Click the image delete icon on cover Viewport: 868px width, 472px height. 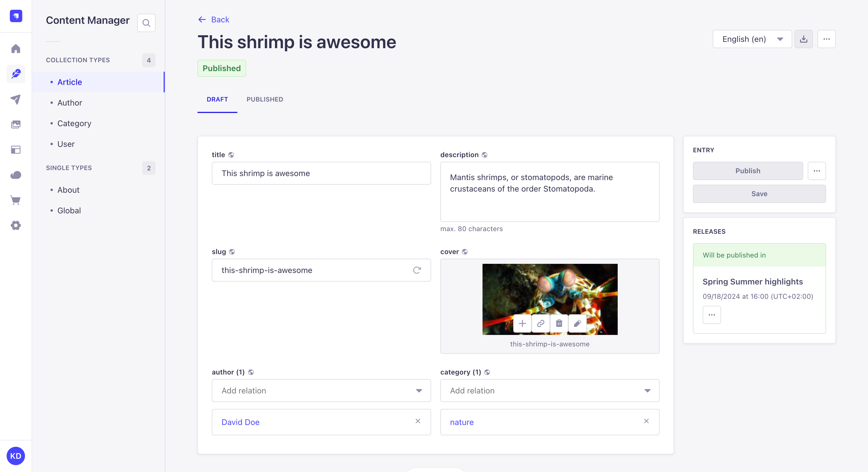pyautogui.click(x=559, y=323)
